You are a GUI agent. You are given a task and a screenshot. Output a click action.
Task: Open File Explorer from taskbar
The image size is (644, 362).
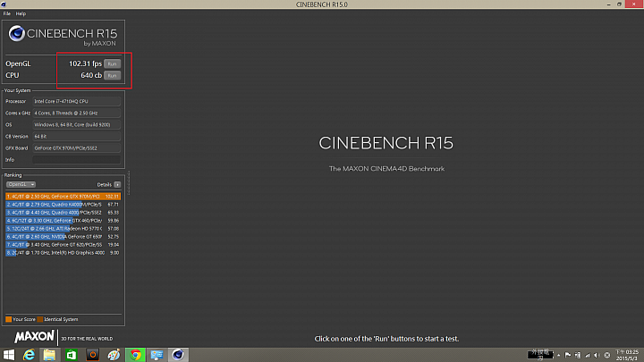[x=50, y=355]
